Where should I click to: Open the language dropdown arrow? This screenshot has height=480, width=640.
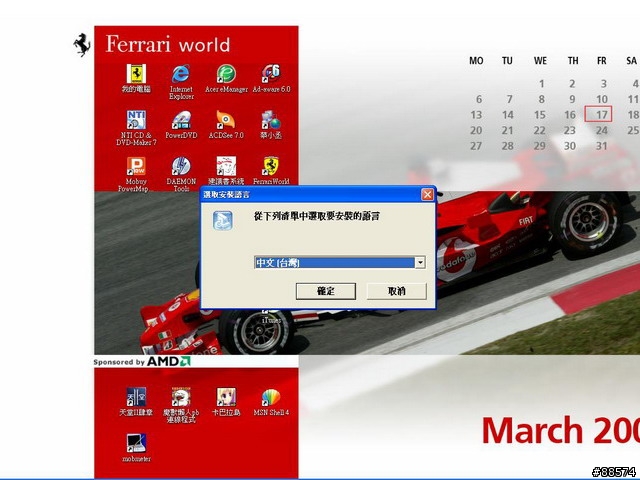tap(420, 262)
